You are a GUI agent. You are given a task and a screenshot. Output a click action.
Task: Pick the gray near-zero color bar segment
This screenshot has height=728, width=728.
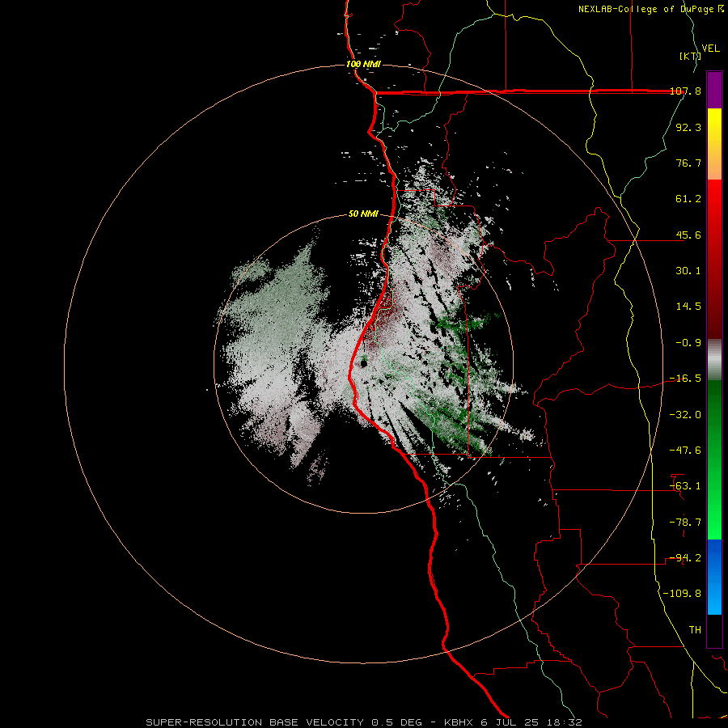point(714,360)
